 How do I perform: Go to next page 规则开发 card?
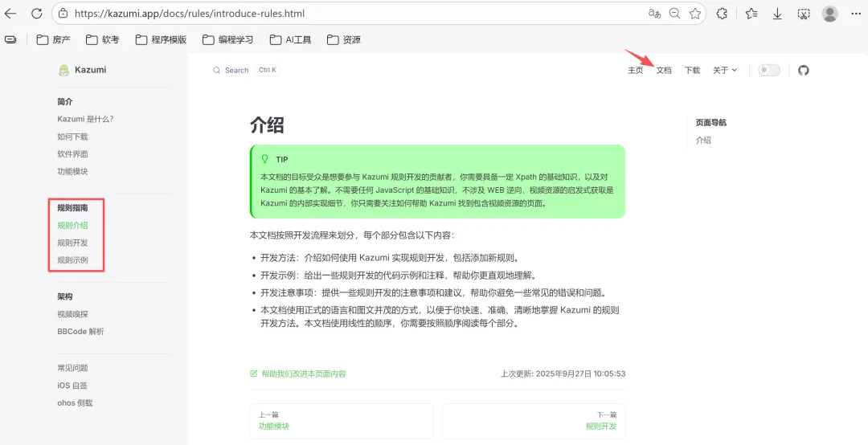[534, 421]
